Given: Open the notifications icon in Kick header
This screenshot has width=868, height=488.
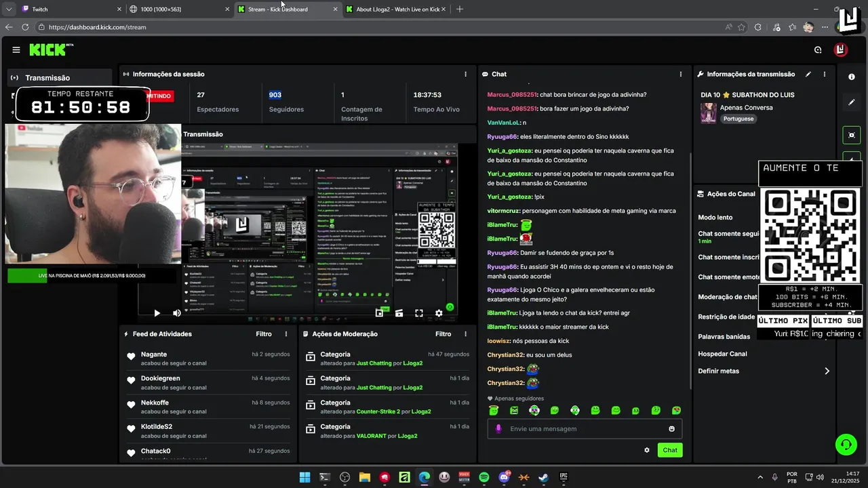Looking at the screenshot, I should [x=818, y=49].
